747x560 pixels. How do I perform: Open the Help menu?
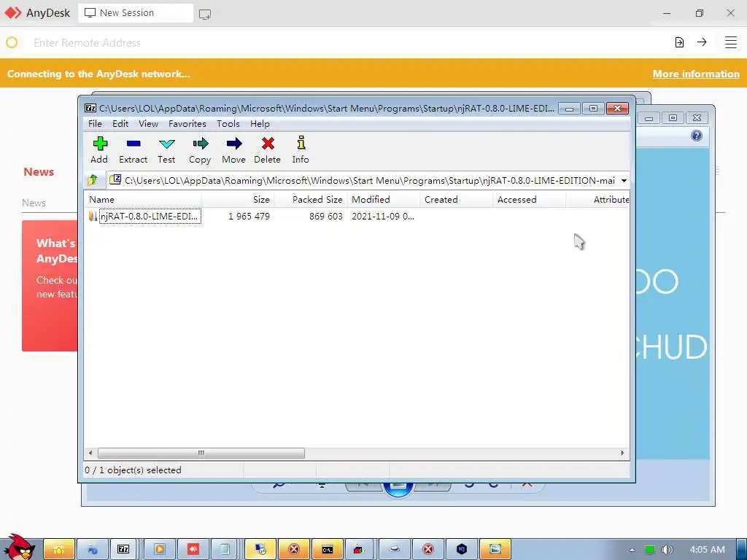(x=260, y=124)
